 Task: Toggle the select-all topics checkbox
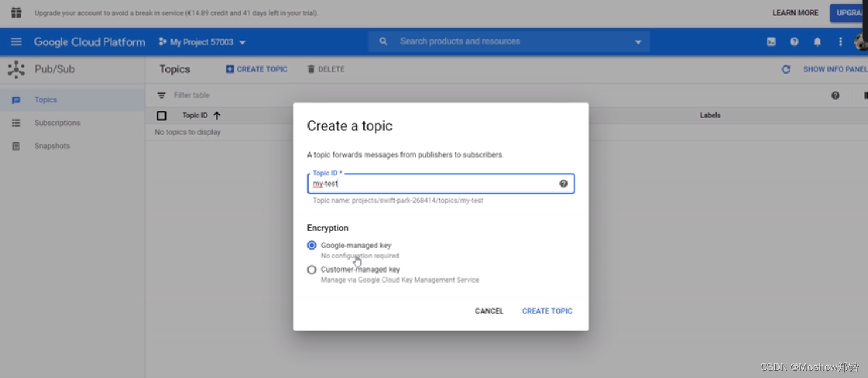[161, 115]
